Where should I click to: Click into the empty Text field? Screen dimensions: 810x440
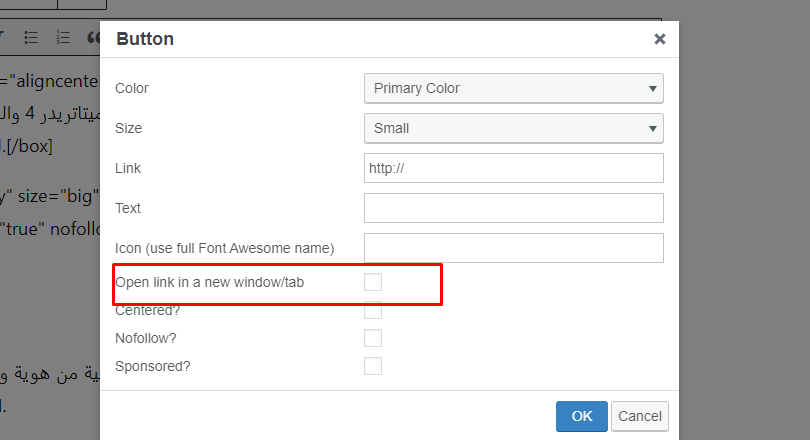coord(513,208)
